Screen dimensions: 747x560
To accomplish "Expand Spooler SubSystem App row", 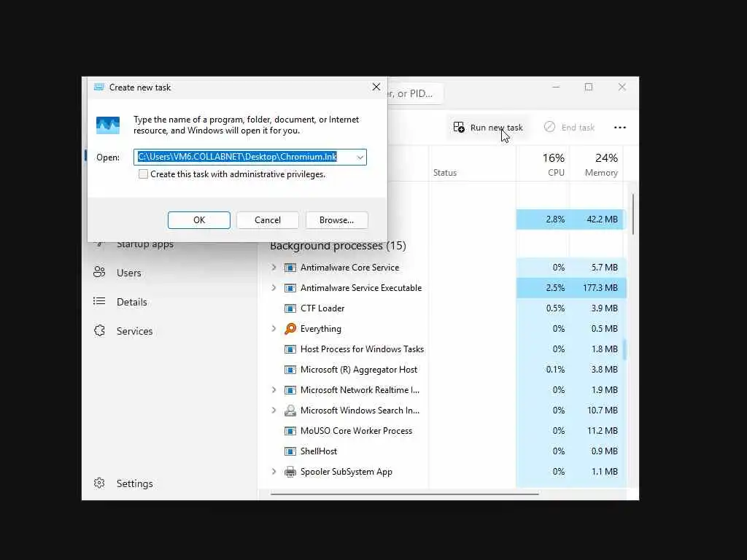I will pyautogui.click(x=274, y=472).
